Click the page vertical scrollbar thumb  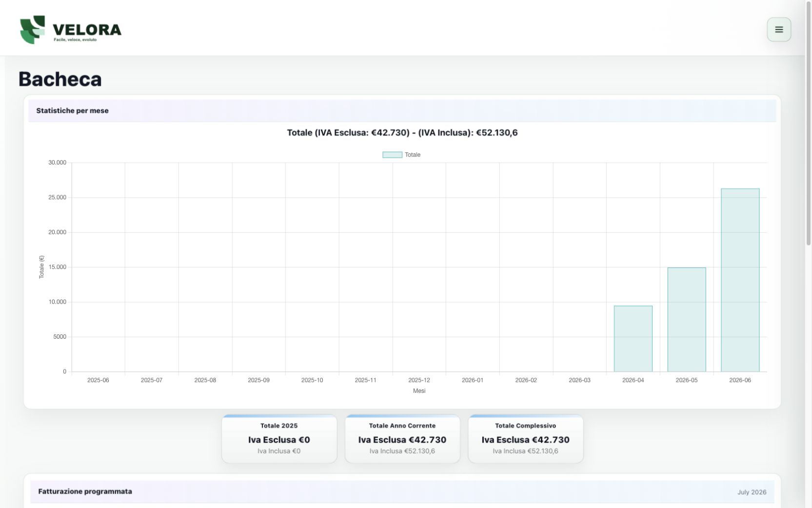(809, 123)
